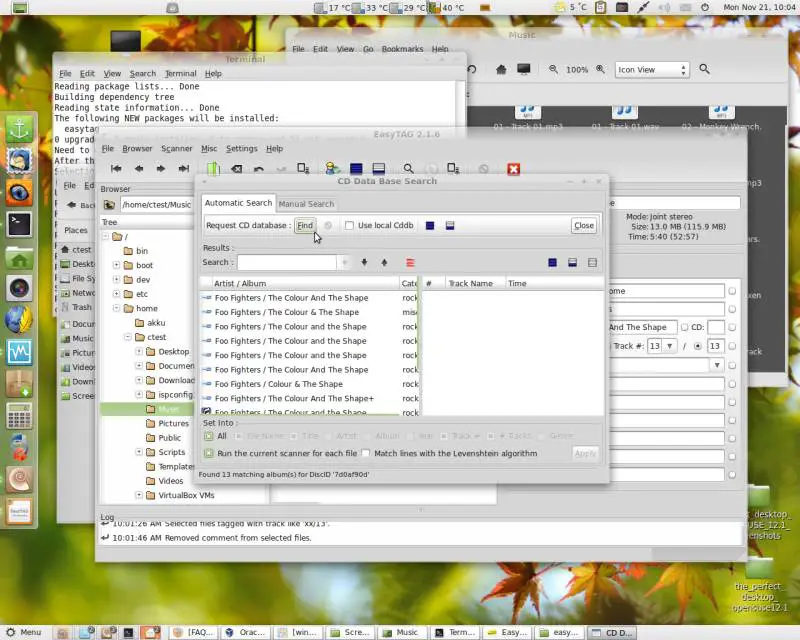Click the unselect all lines icon in Results row
800x640 pixels.
[592, 262]
